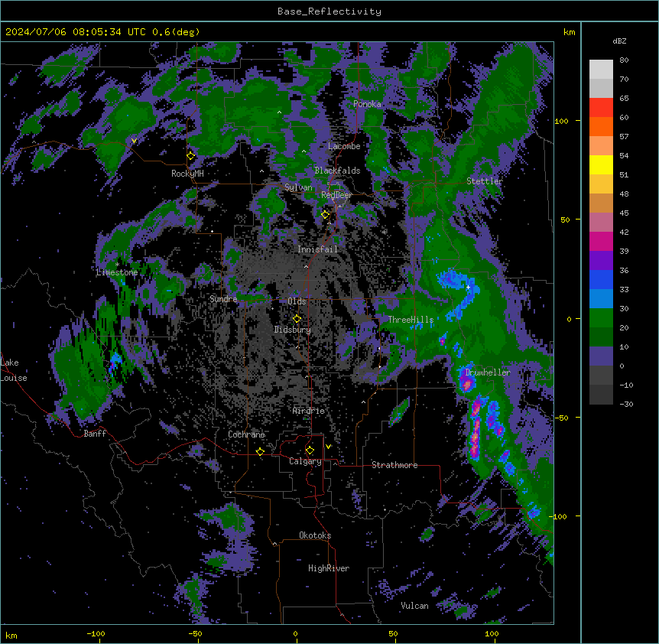Click the ThreeHills town label
This screenshot has height=644, width=659.
point(411,320)
